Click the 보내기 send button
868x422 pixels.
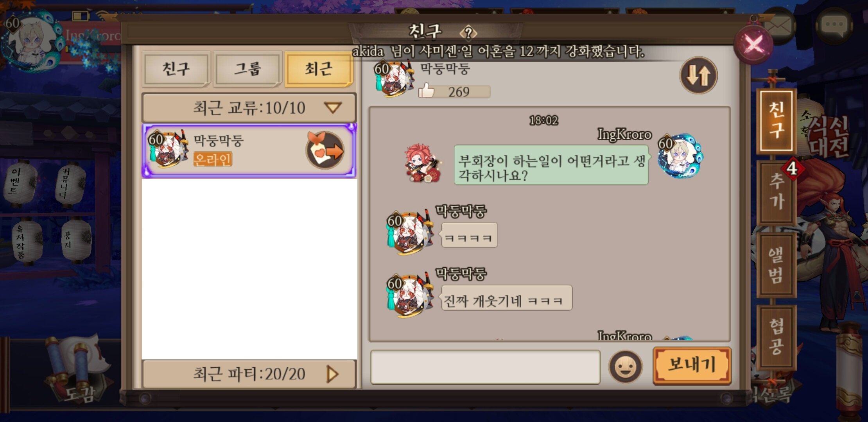(692, 365)
